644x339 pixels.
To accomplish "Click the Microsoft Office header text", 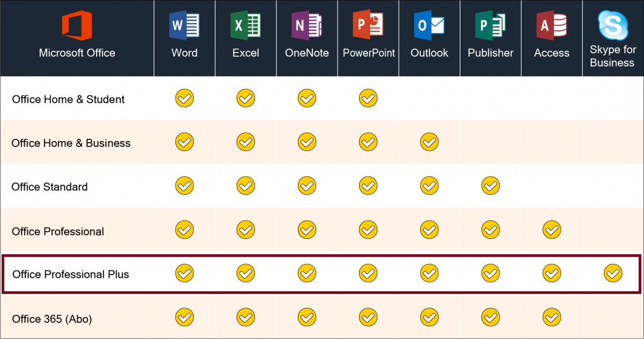I will tap(77, 53).
